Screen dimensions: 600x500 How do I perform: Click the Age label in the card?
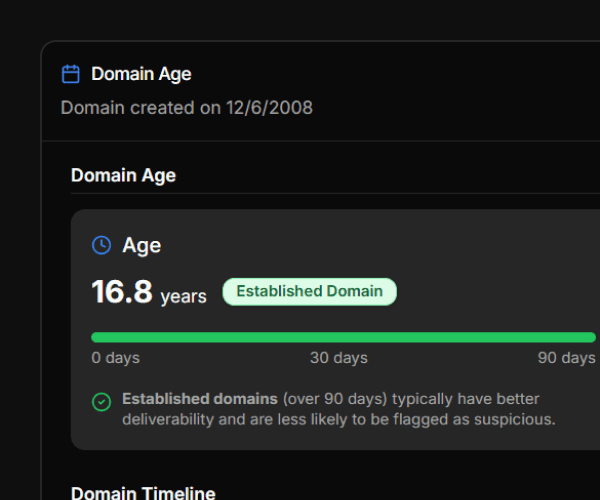141,245
